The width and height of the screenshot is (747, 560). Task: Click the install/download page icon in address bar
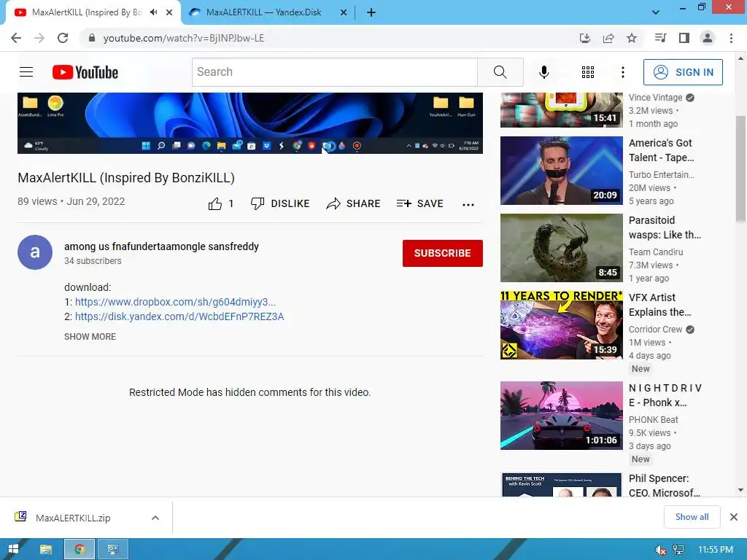pos(585,38)
